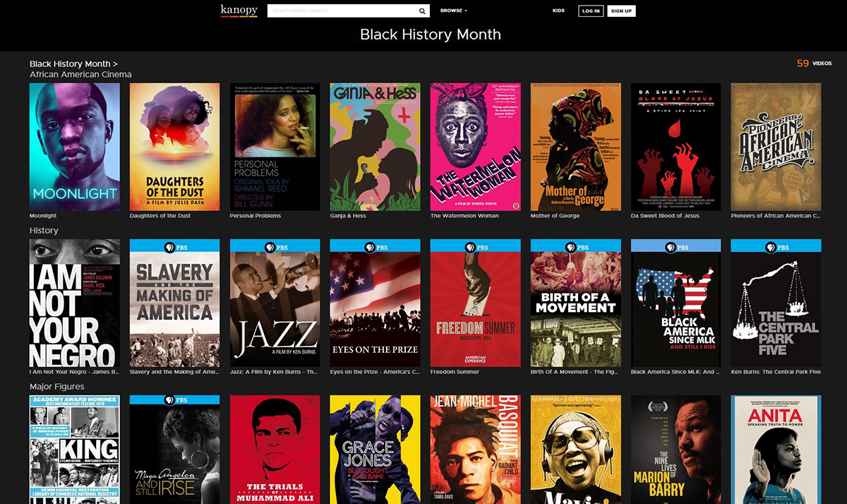This screenshot has width=847, height=504.
Task: Open the King documentary poster
Action: pos(75,450)
